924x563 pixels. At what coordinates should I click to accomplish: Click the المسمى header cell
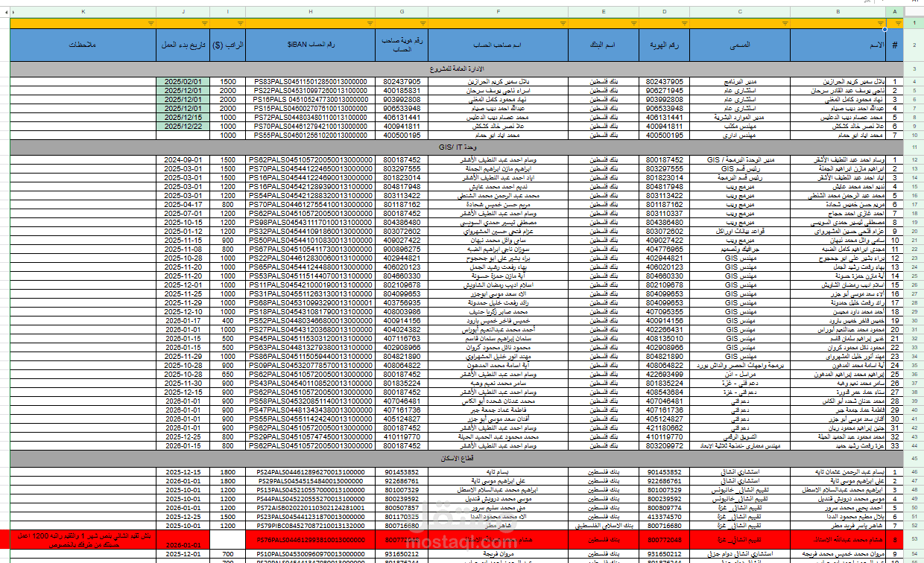pyautogui.click(x=740, y=45)
